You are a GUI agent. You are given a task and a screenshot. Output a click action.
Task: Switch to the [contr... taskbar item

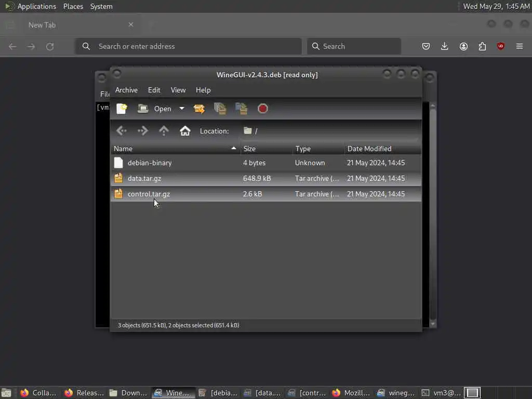tap(307, 393)
